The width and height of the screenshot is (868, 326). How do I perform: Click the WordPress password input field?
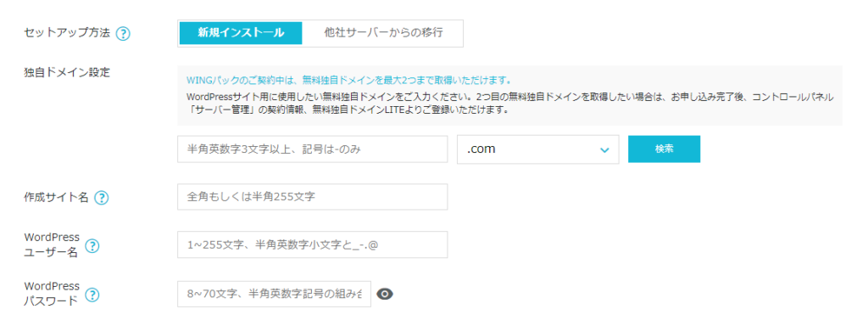pos(274,294)
